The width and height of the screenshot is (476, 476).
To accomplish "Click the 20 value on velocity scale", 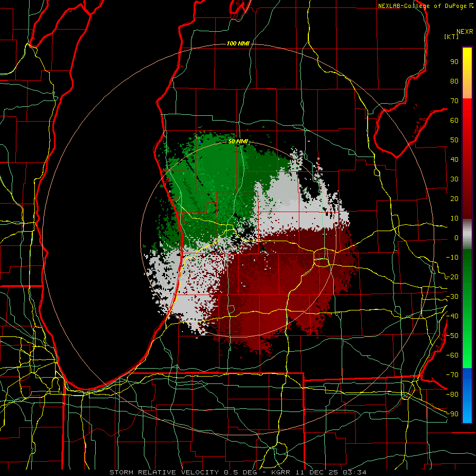I will [454, 198].
